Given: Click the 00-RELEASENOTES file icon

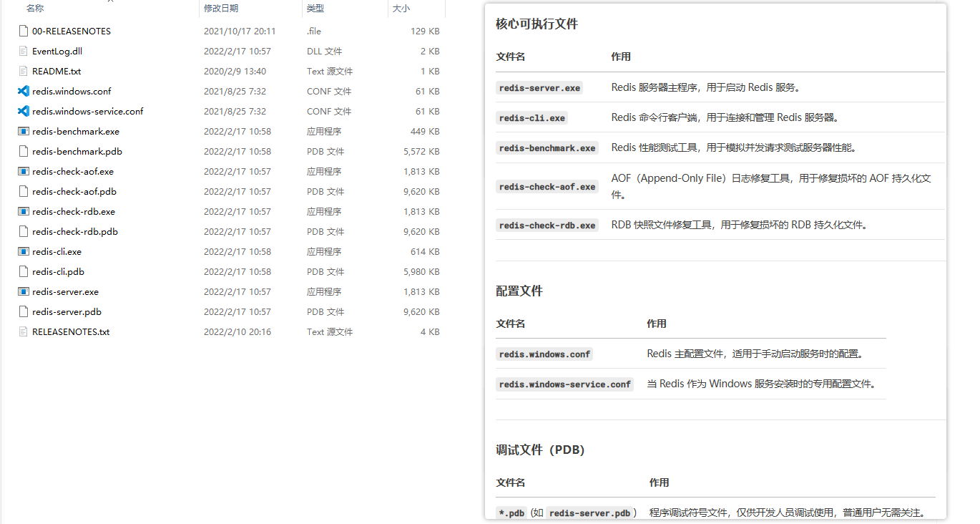Looking at the screenshot, I should [x=23, y=31].
